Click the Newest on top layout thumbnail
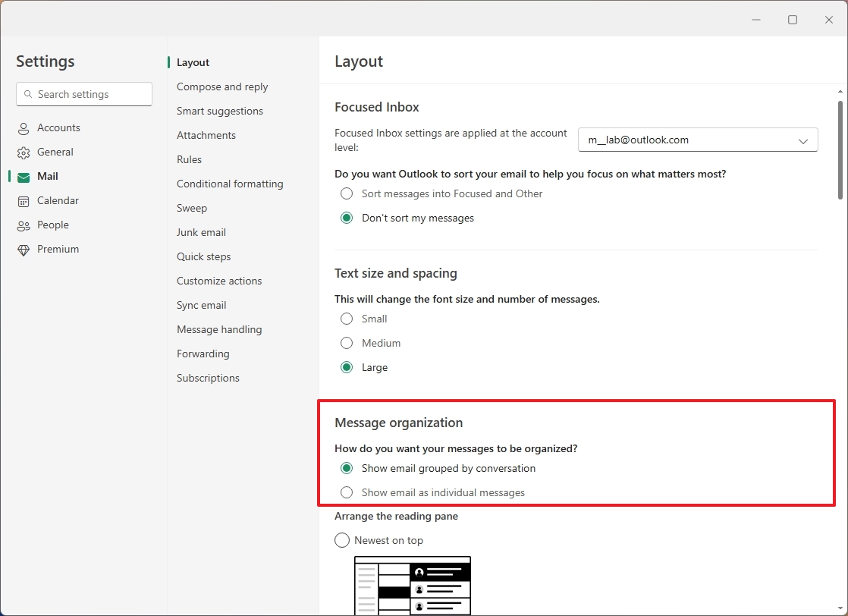Screen dimensions: 848x616 click(413, 586)
